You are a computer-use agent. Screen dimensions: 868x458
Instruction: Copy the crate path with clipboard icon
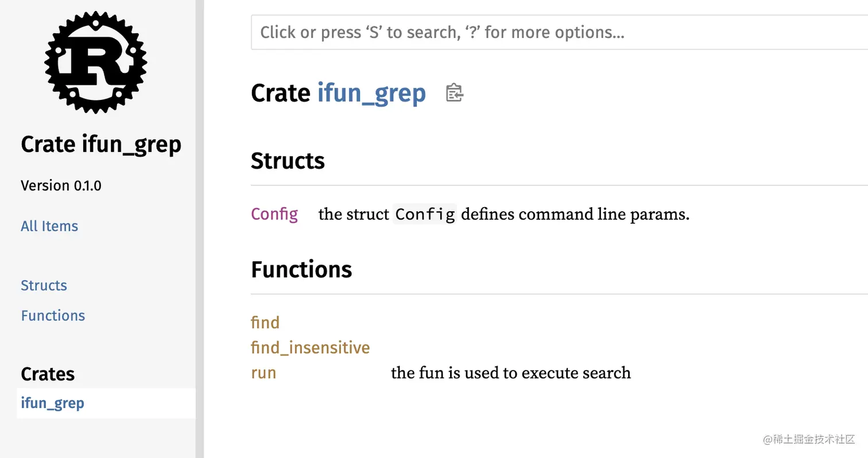[x=454, y=93]
